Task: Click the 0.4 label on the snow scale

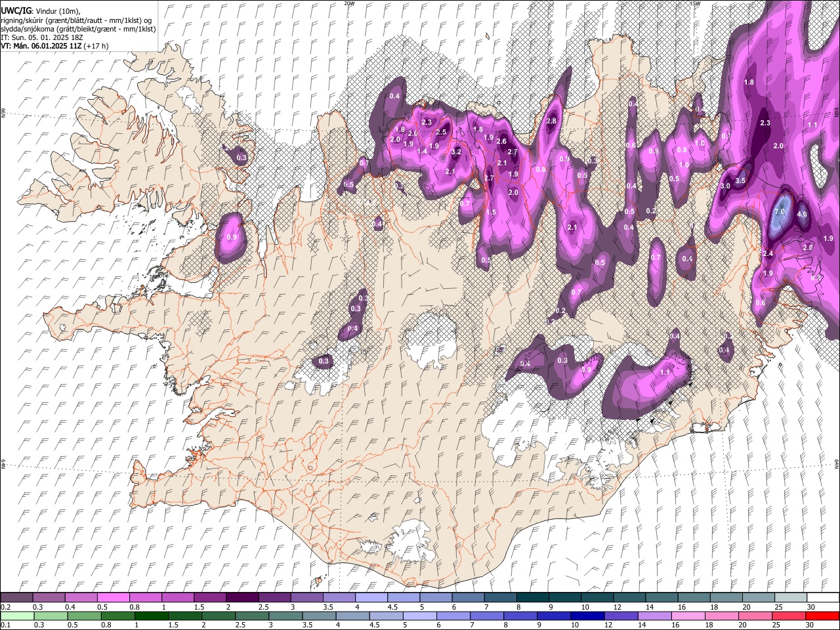Action: tap(70, 607)
